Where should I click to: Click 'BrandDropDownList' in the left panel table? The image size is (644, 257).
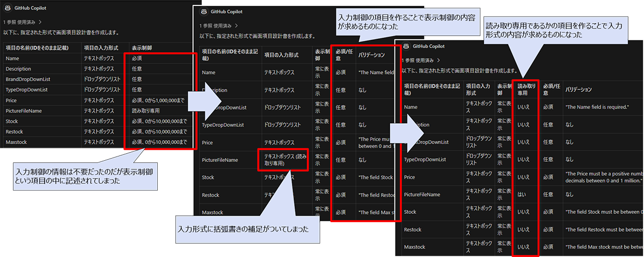26,79
